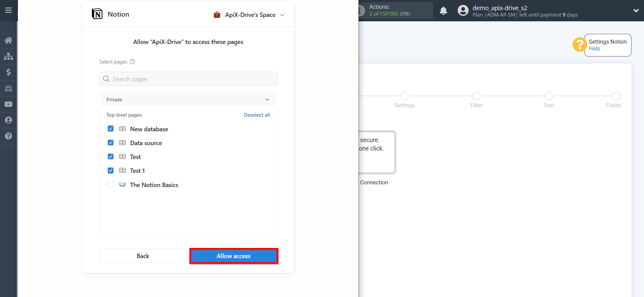Uncheck the Test 1 checkbox

tap(110, 170)
